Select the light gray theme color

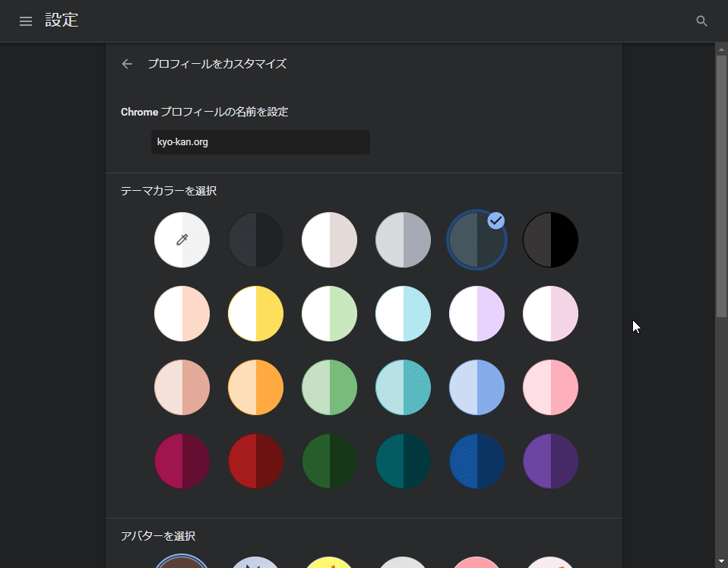click(x=403, y=240)
